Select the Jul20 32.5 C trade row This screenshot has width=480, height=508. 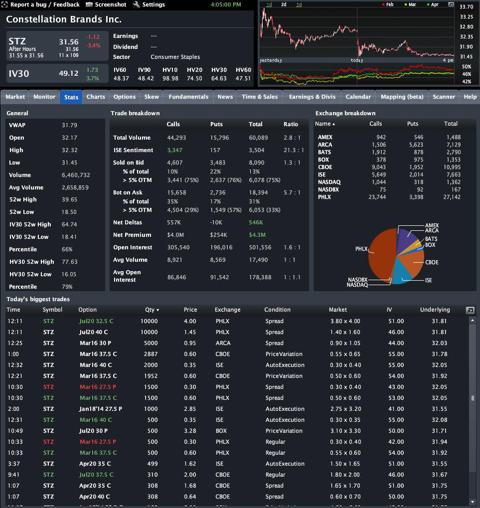(x=237, y=321)
